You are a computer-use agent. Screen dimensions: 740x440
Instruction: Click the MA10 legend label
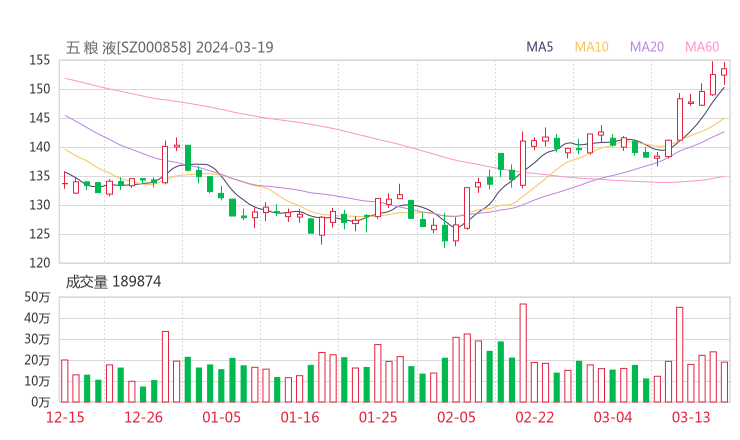pos(591,47)
